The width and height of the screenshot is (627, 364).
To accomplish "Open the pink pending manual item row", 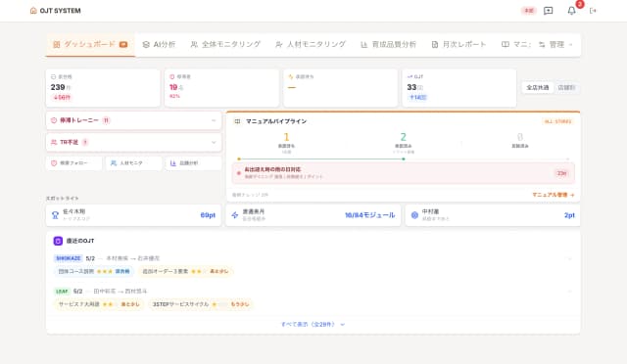I will 404,173.
